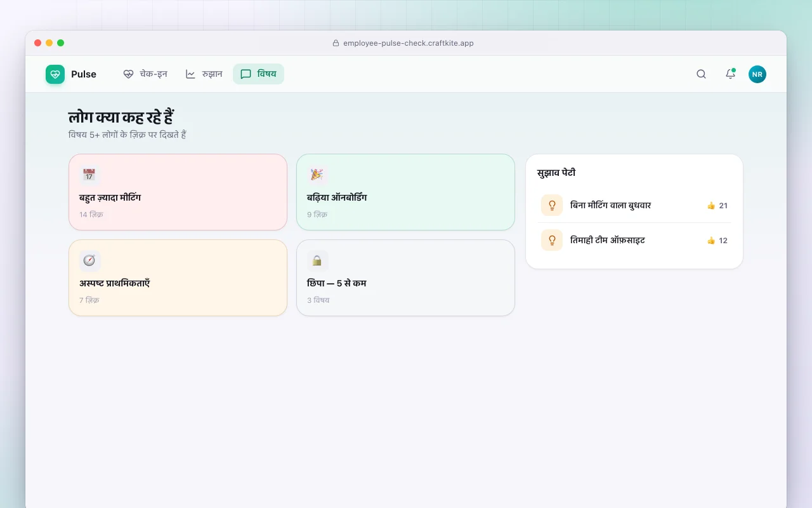The width and height of the screenshot is (812, 508).
Task: Click party popper icon on बढ़िया ऑनबोर्डिंग card
Action: (x=317, y=175)
